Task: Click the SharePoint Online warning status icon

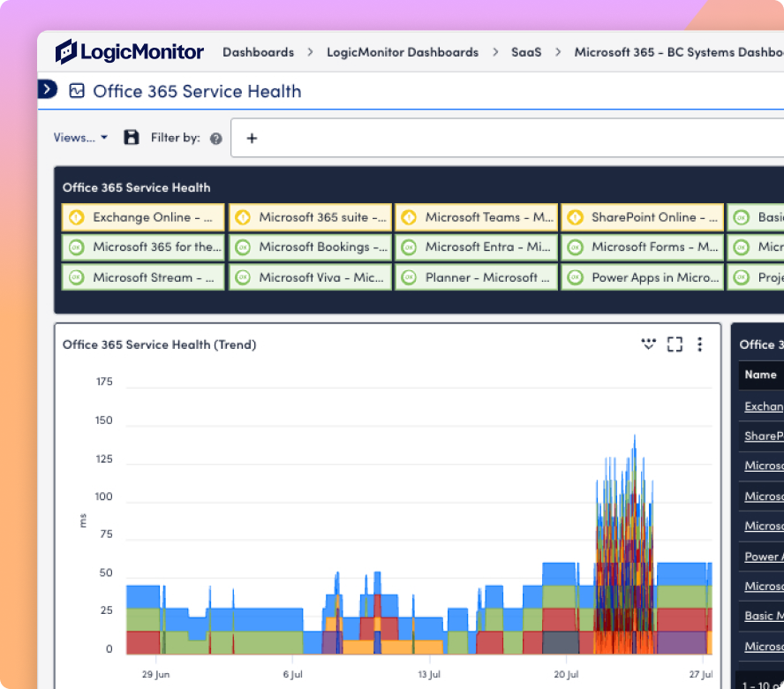Action: coord(575,217)
